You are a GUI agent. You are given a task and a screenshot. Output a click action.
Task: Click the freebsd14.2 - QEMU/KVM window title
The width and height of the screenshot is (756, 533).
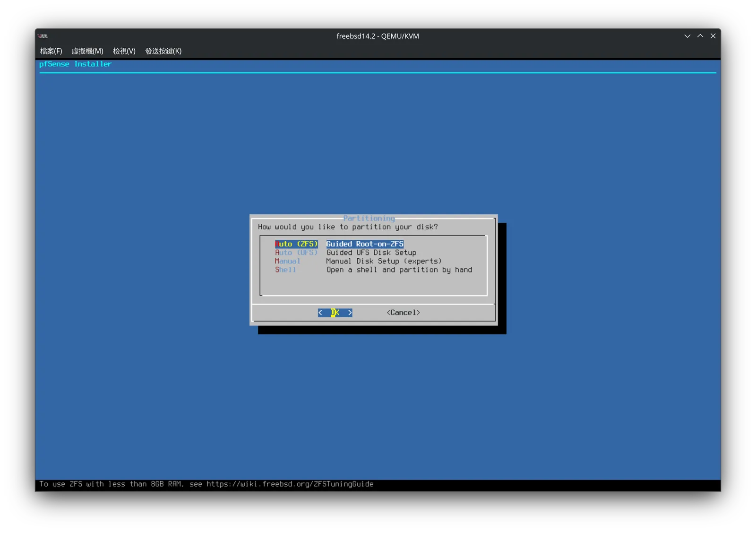click(x=378, y=36)
